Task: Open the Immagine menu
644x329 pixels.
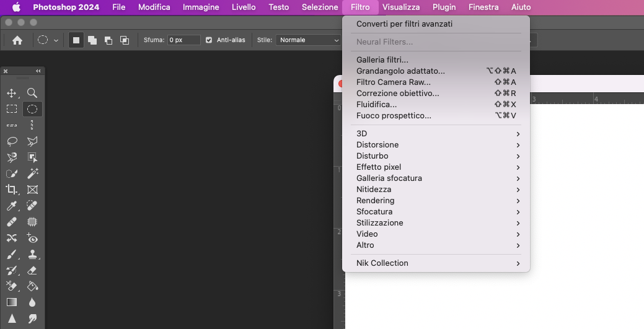Action: pos(201,7)
